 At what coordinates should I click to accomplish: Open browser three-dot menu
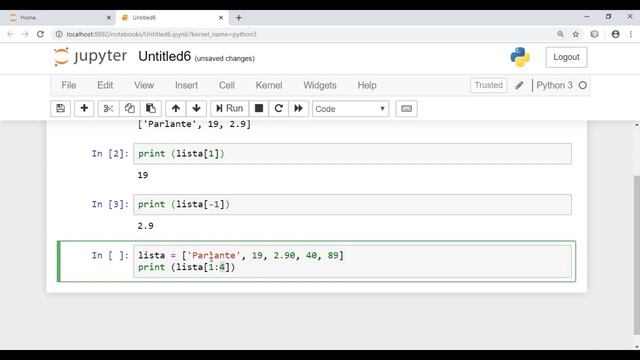point(631,34)
